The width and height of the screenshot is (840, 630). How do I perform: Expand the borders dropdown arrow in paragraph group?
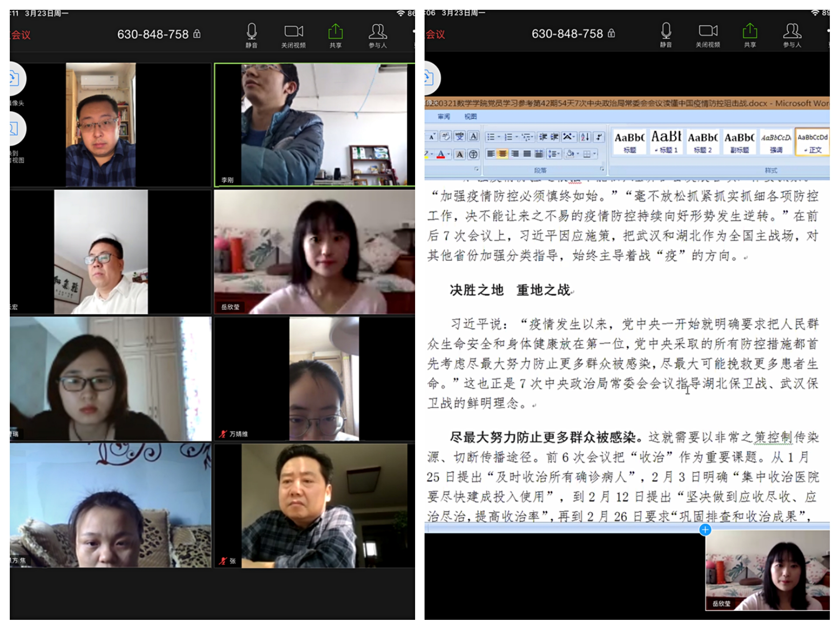595,154
